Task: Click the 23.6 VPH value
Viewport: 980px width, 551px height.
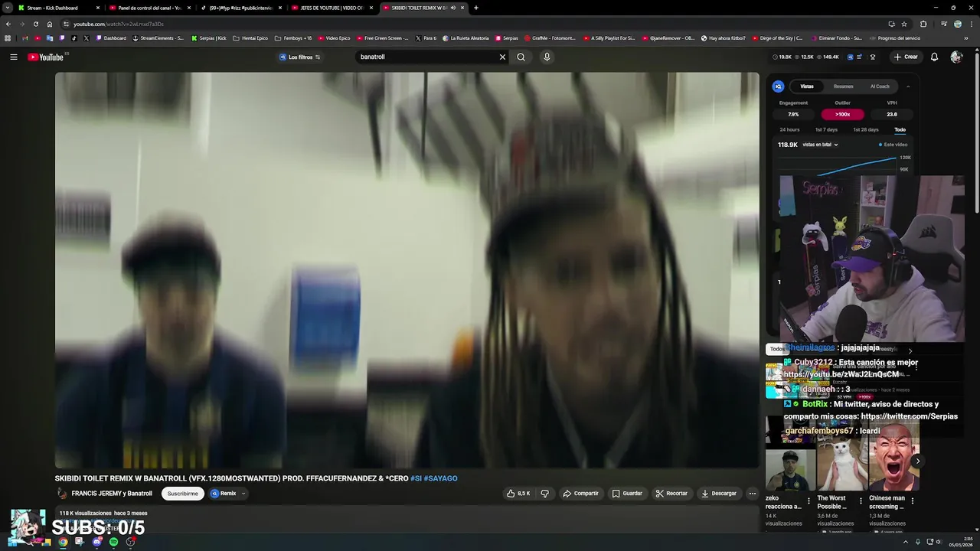Action: pyautogui.click(x=892, y=114)
